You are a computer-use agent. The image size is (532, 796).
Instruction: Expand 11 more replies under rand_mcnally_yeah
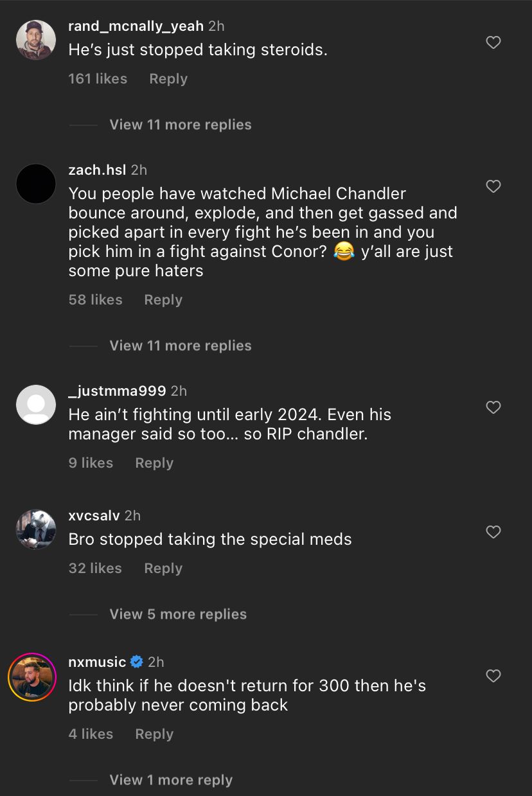[180, 125]
